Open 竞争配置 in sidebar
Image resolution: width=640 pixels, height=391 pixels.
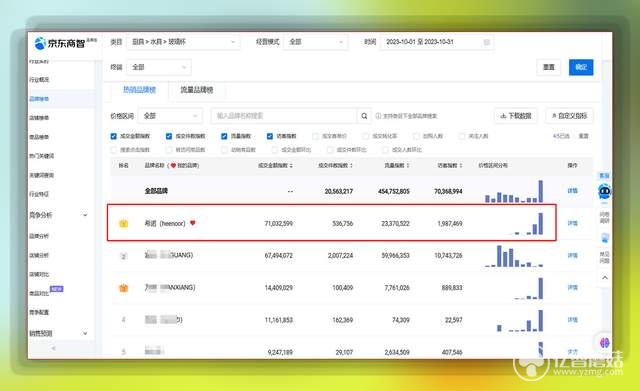click(39, 312)
